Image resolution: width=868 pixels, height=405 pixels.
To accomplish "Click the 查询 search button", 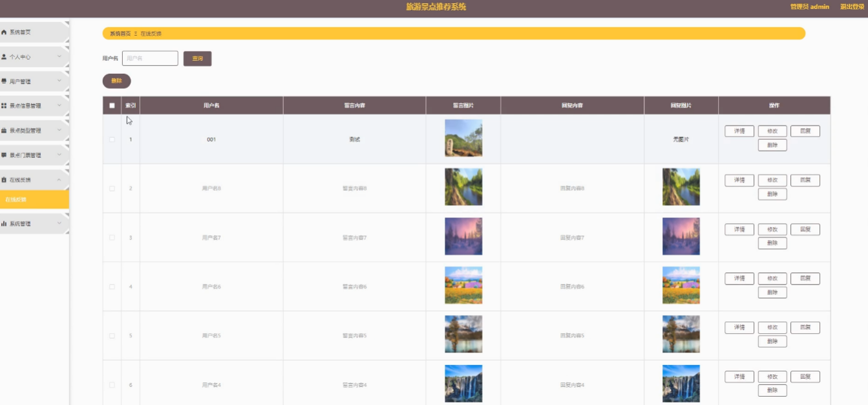I will pyautogui.click(x=197, y=59).
